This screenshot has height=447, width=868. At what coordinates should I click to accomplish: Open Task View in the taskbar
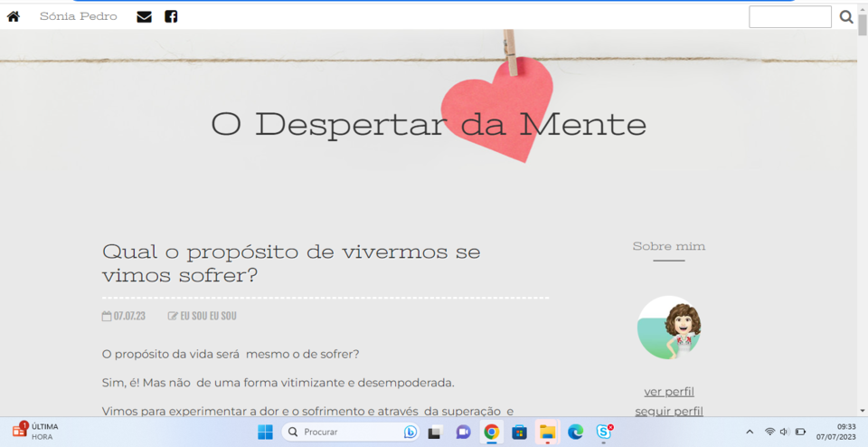tap(435, 432)
